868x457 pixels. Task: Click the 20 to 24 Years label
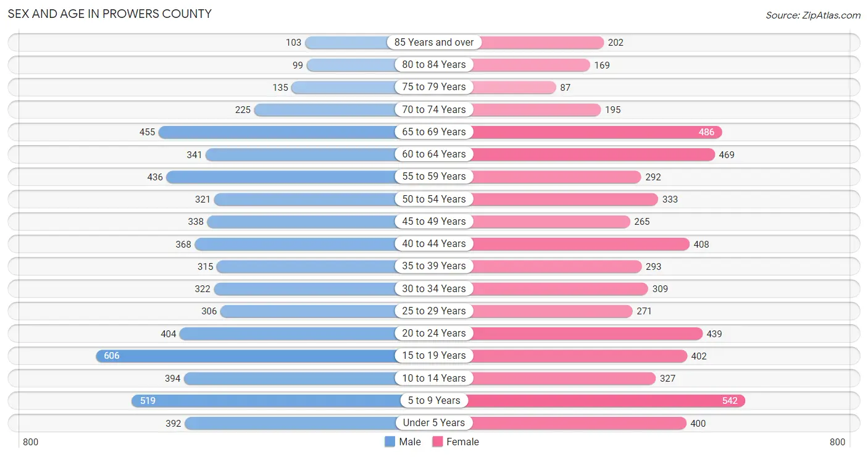click(434, 333)
